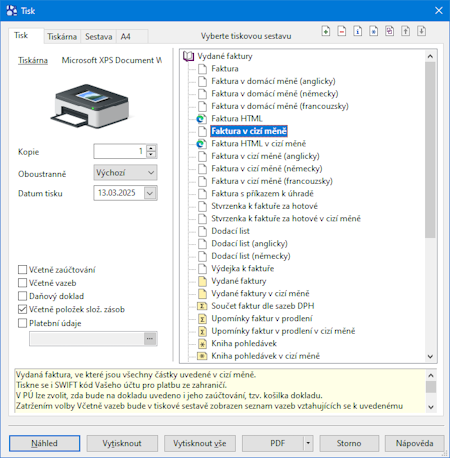Expand the Datum tisku date picker

click(150, 193)
